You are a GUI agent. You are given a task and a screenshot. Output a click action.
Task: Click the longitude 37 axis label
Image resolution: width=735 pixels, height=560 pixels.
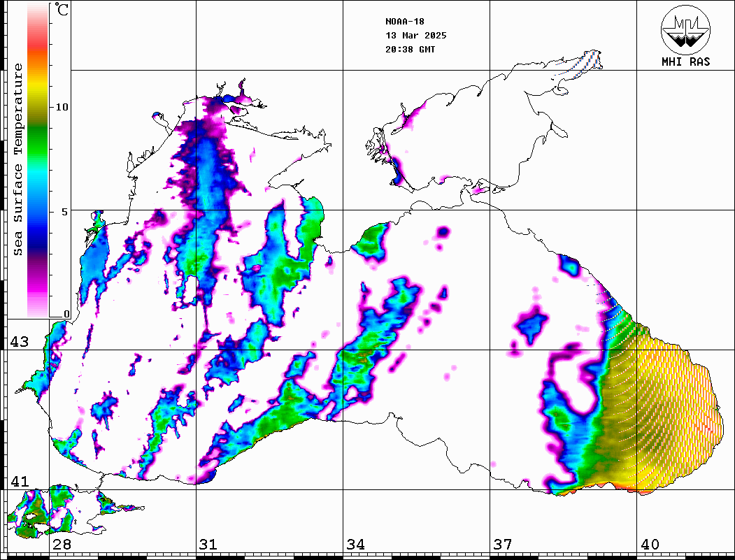pos(502,545)
